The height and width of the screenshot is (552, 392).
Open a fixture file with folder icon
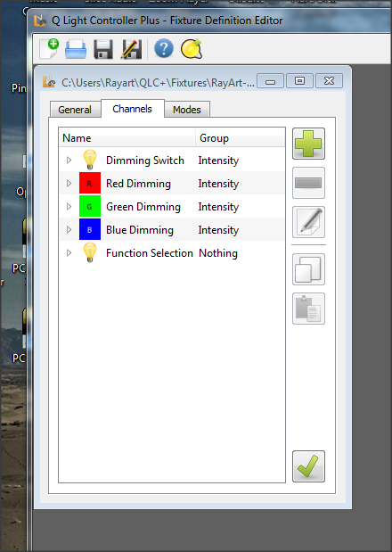76,49
